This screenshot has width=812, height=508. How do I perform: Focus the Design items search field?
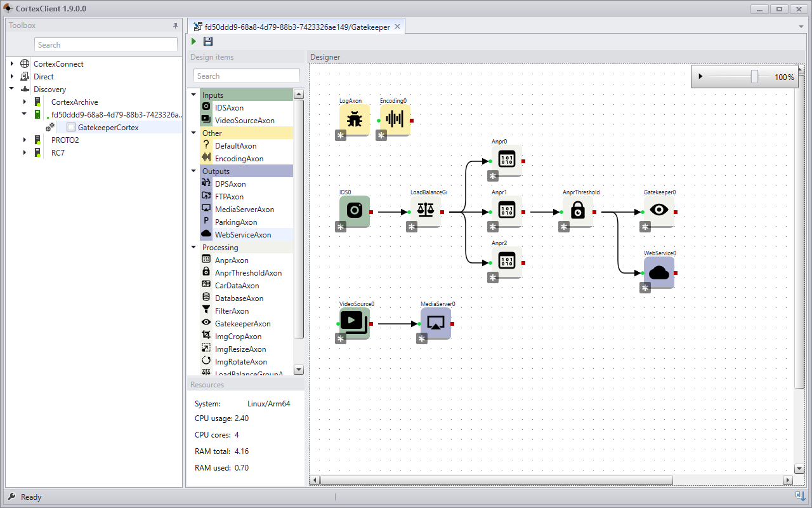point(246,76)
